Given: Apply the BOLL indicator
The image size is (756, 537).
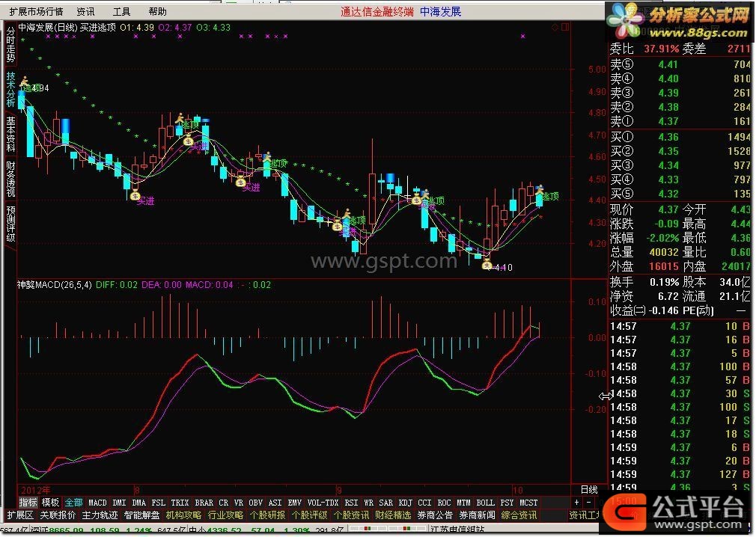Looking at the screenshot, I should (x=486, y=503).
